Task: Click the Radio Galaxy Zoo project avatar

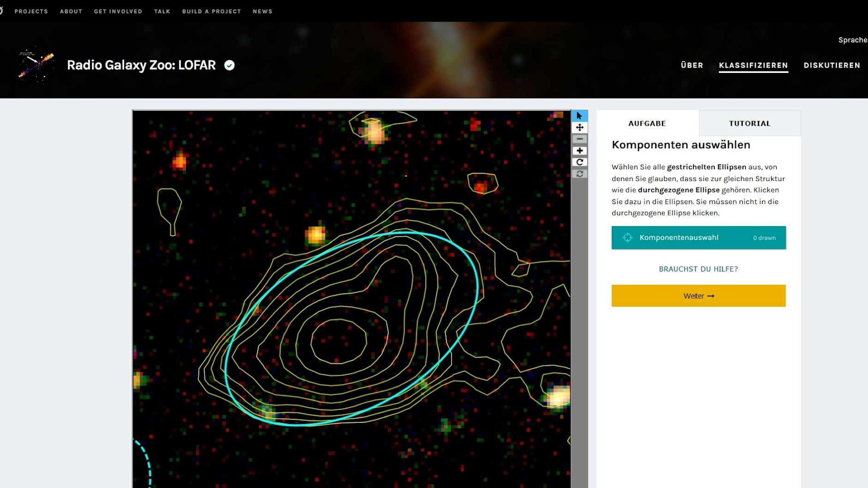Action: [36, 65]
